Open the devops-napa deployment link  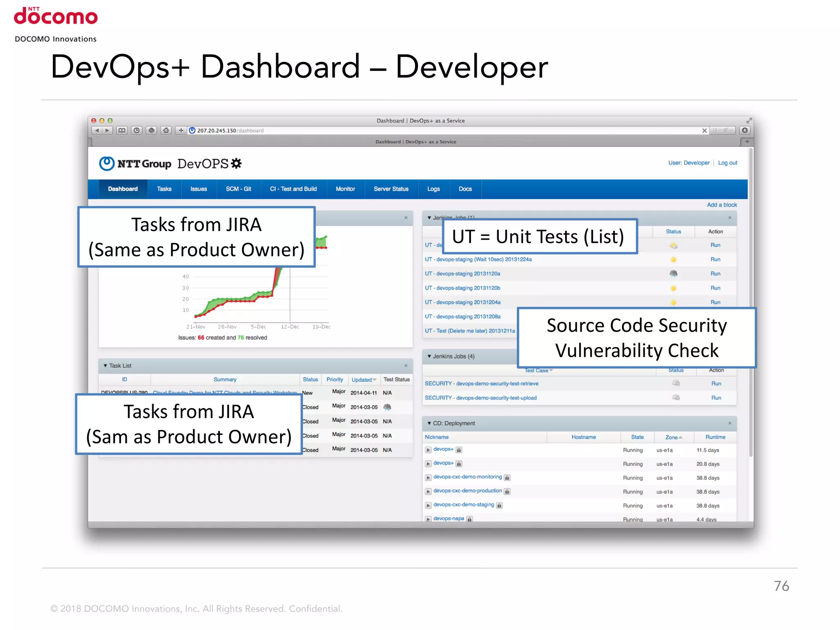pos(449,518)
